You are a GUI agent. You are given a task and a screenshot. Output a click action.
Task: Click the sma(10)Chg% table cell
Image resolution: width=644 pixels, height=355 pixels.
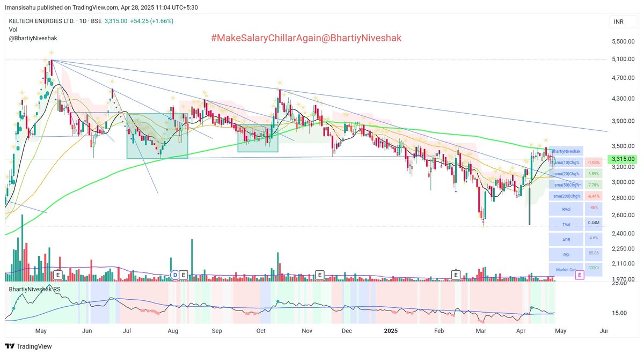[x=566, y=162]
